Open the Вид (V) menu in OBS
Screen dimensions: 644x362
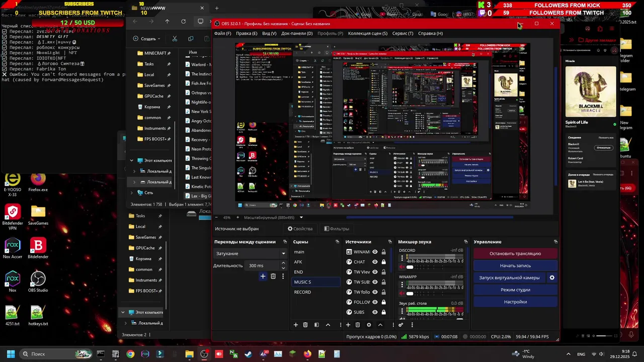pyautogui.click(x=269, y=33)
